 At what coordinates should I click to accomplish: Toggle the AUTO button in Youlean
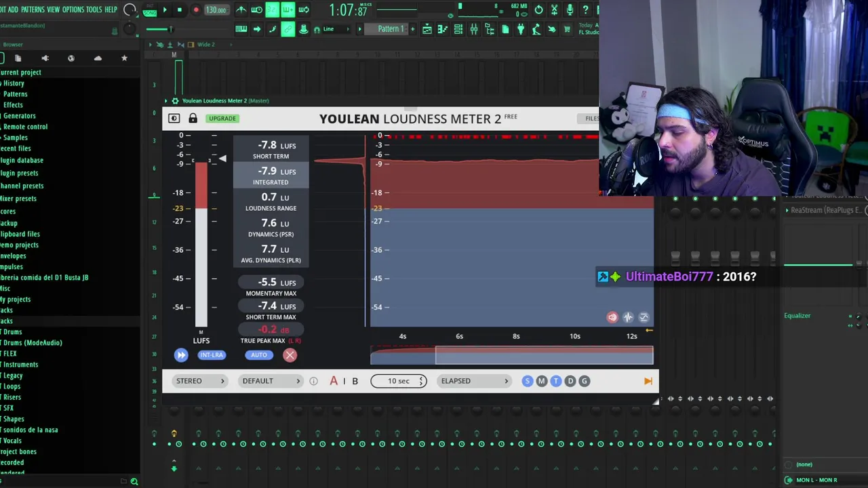coord(259,355)
